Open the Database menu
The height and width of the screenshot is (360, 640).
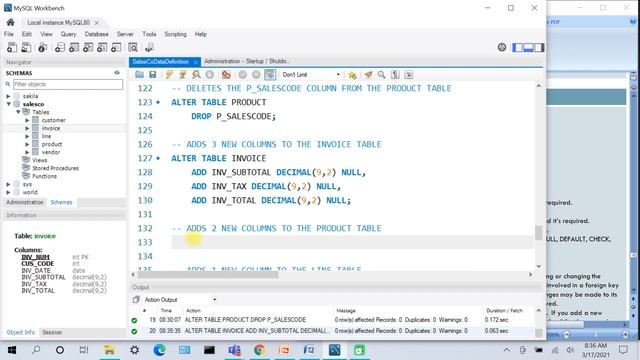pyautogui.click(x=97, y=34)
